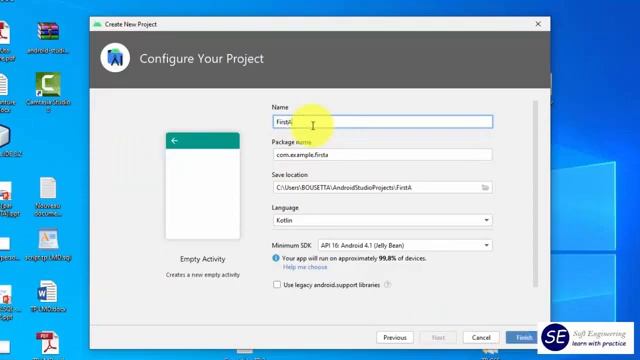The height and width of the screenshot is (360, 640).
Task: Close the Create New Project dialog
Action: pyautogui.click(x=538, y=24)
